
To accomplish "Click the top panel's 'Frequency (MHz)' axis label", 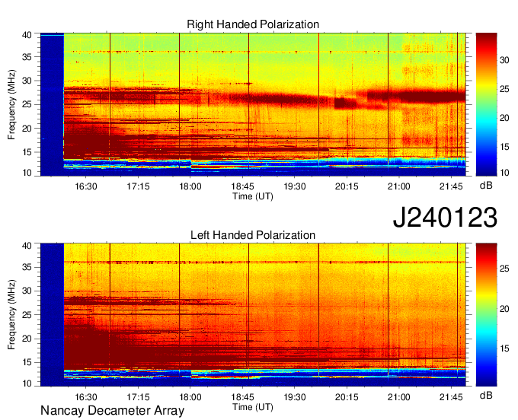I will [11, 104].
